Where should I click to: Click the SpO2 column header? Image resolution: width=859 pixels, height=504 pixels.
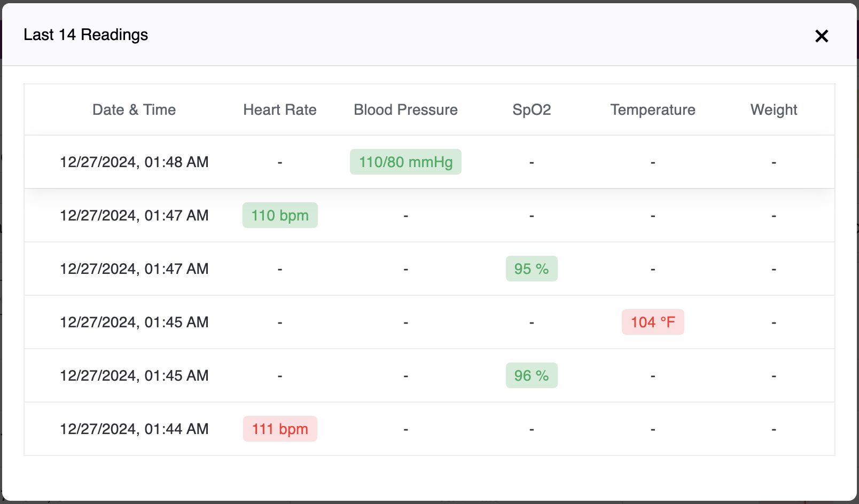(532, 109)
